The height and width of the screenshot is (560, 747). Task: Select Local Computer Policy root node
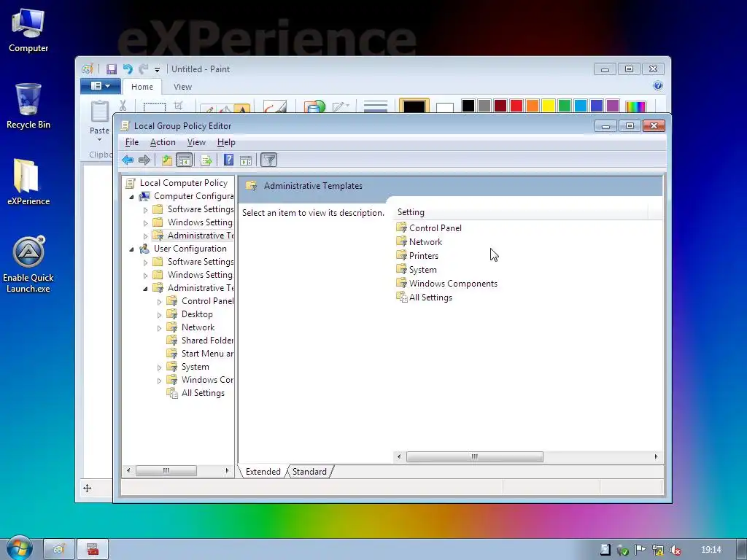[183, 183]
